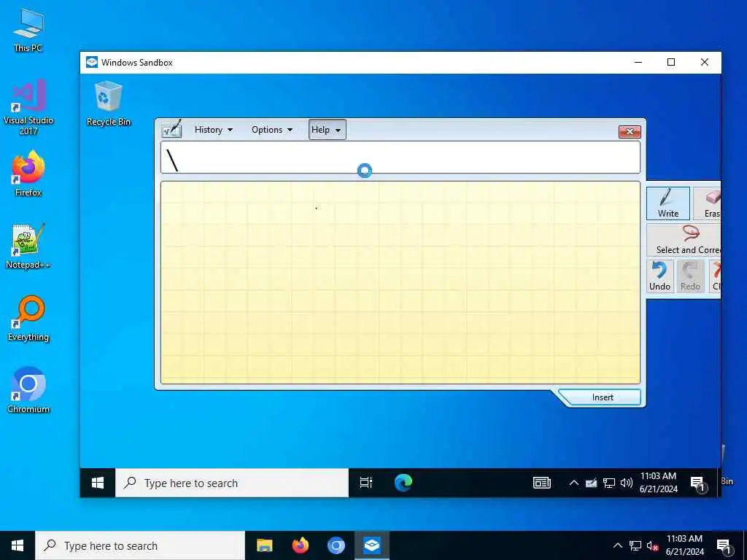Maximize the Windows Sandbox window
Screen dimensions: 747x560
click(x=671, y=63)
